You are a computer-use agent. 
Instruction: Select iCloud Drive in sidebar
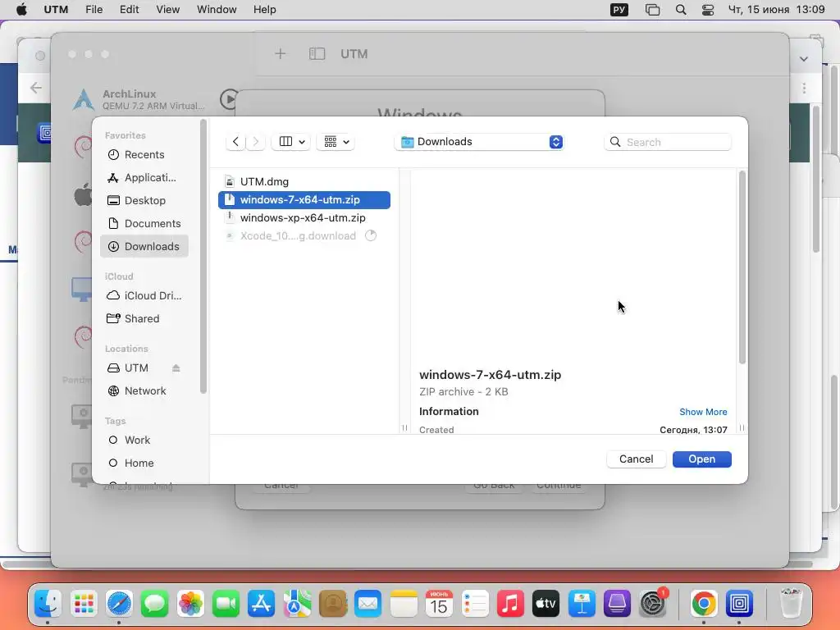click(x=144, y=295)
